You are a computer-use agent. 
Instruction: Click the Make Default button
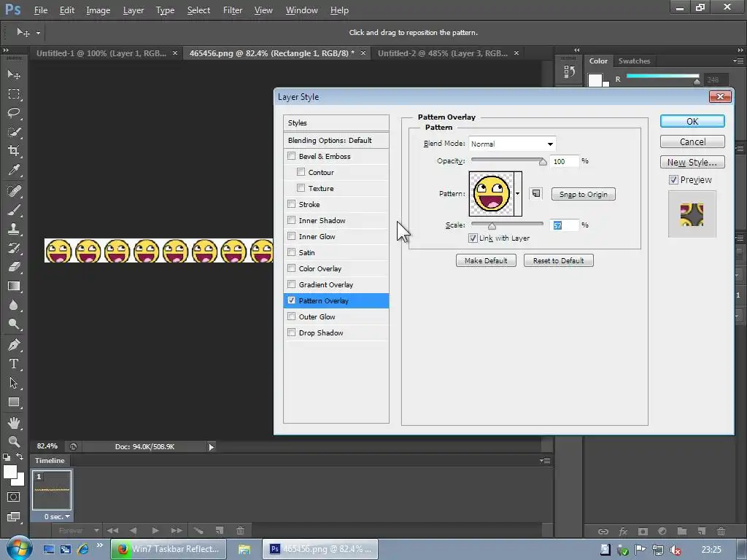coord(486,260)
